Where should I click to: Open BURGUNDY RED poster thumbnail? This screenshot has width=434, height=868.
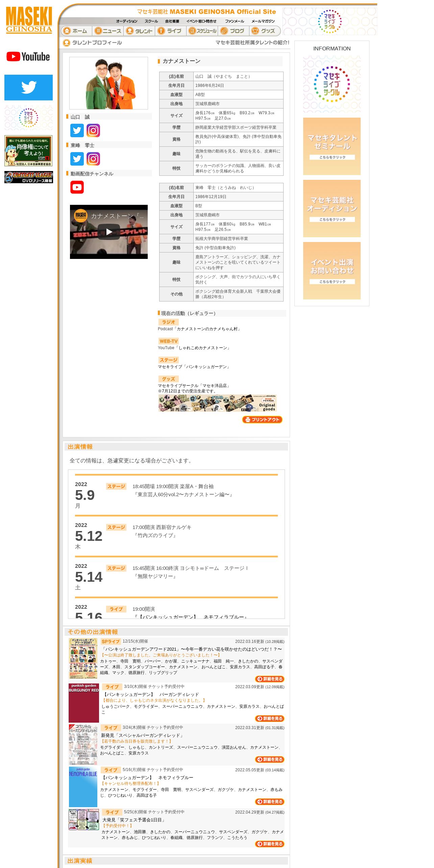83,703
